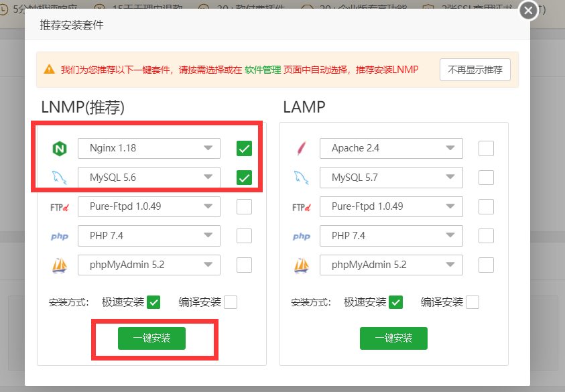Open LAMP phpMyAdmin 5.2 dropdown

(x=391, y=265)
